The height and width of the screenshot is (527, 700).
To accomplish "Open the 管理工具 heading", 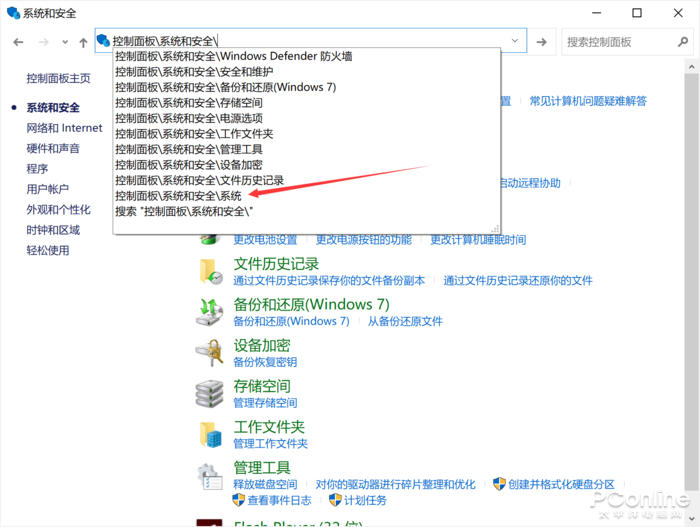I will point(262,468).
